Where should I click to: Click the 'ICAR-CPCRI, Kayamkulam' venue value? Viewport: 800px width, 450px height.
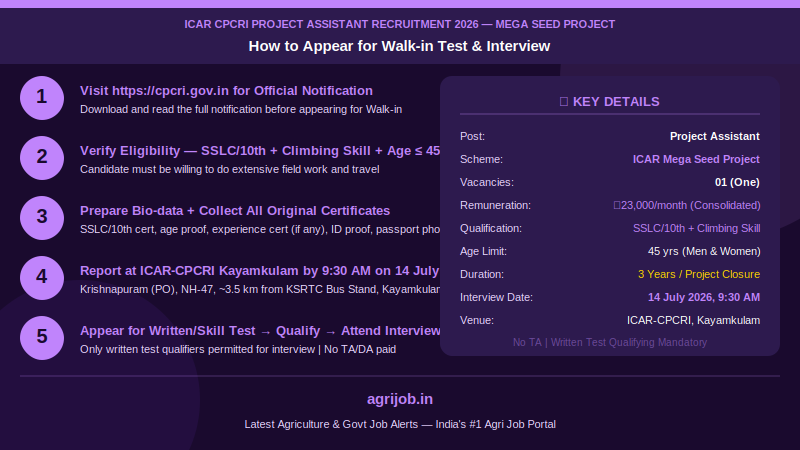(693, 320)
